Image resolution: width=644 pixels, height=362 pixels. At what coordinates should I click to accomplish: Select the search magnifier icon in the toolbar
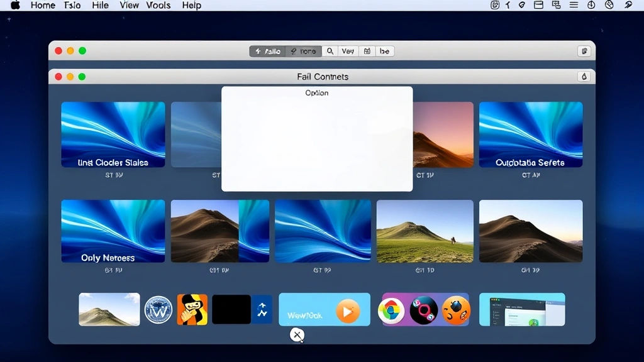(x=331, y=52)
